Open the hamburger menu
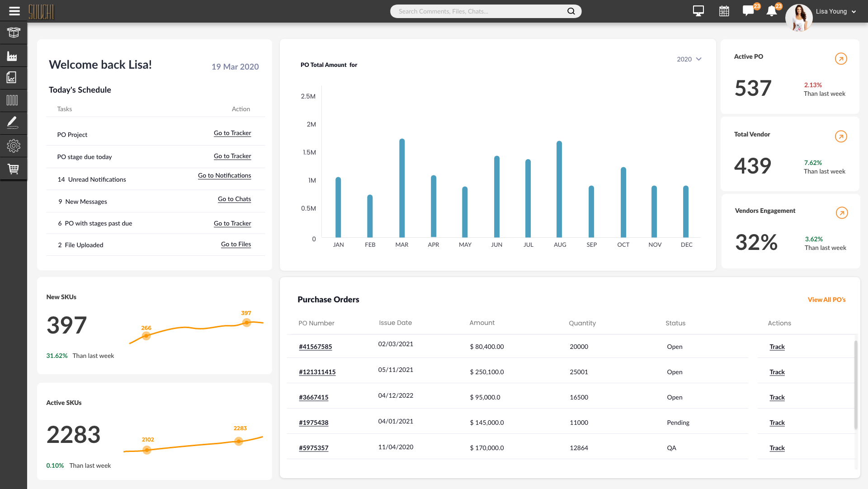 [14, 11]
